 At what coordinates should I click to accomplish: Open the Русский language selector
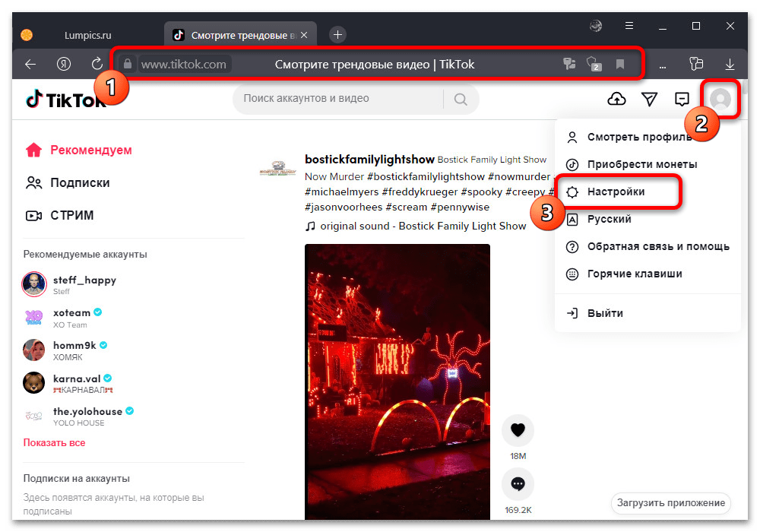pyautogui.click(x=609, y=219)
